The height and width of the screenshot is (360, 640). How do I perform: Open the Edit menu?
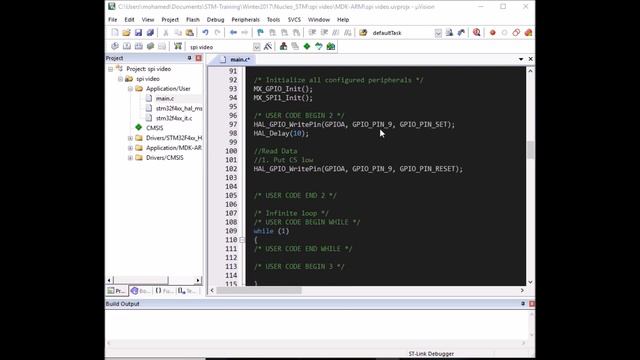[x=129, y=20]
